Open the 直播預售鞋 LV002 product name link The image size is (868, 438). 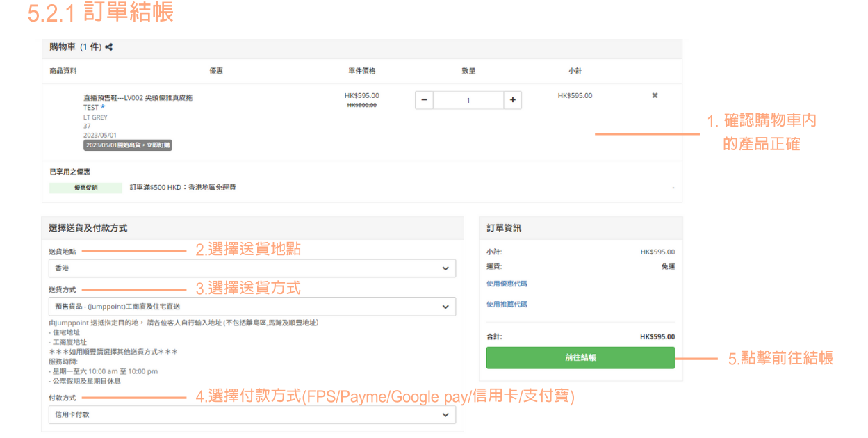[138, 98]
